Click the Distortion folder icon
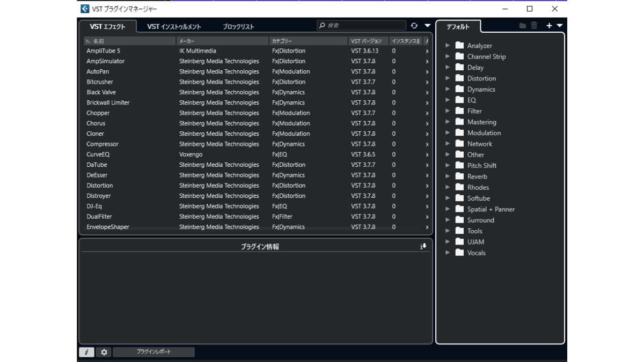The width and height of the screenshot is (644, 362). [459, 78]
